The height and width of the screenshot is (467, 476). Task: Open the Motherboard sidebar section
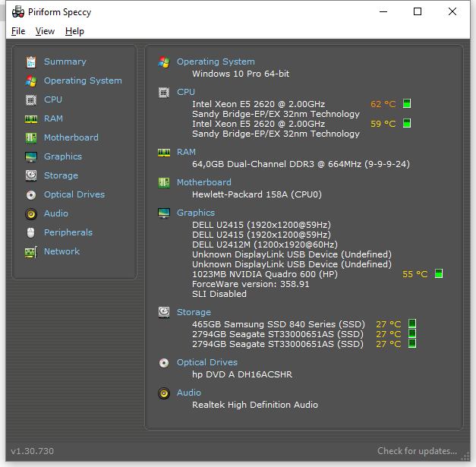coord(71,137)
